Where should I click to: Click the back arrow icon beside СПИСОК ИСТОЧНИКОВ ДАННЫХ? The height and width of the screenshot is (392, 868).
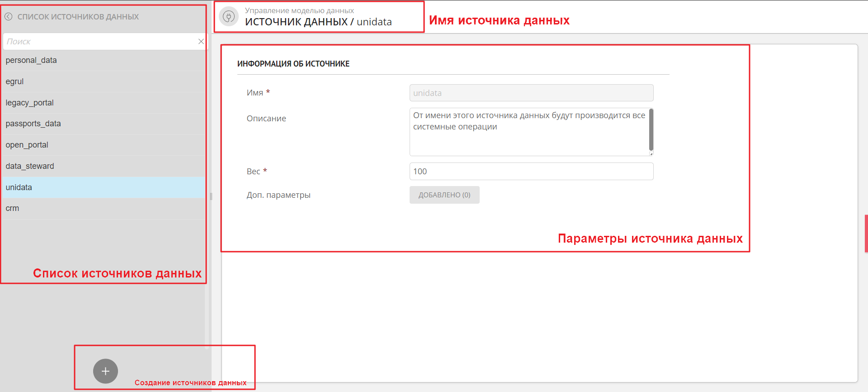[x=8, y=17]
